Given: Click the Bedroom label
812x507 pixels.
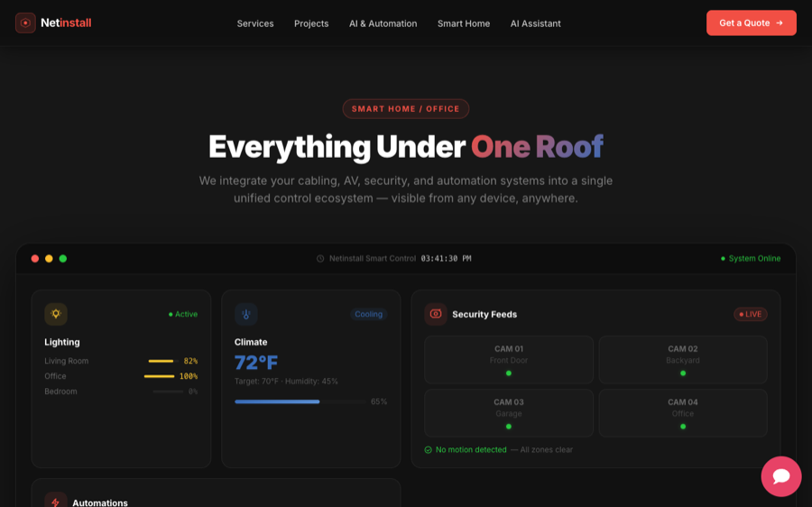Looking at the screenshot, I should pyautogui.click(x=60, y=392).
